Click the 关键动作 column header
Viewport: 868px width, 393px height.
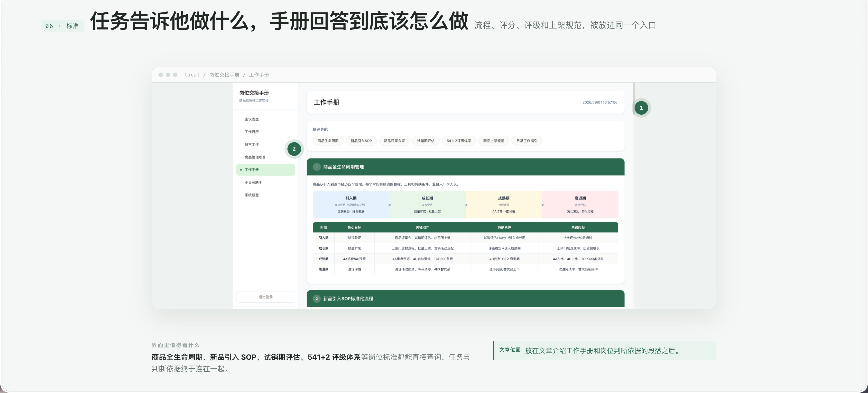tap(423, 227)
